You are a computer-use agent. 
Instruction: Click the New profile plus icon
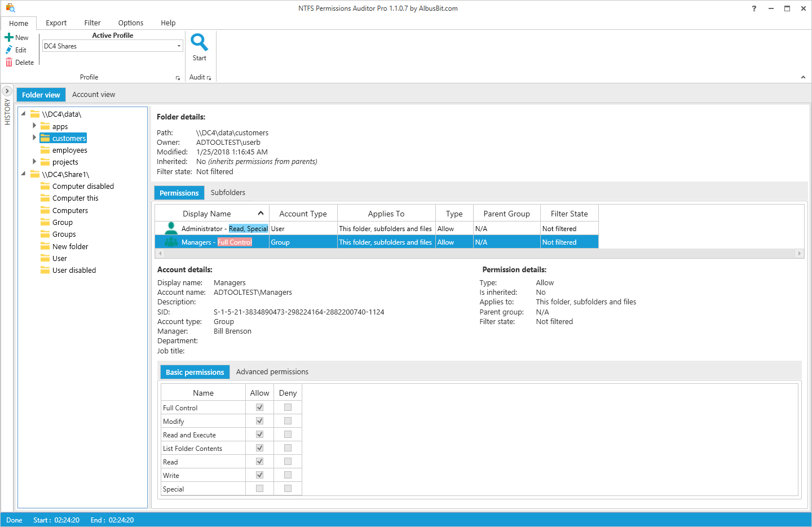click(x=10, y=37)
